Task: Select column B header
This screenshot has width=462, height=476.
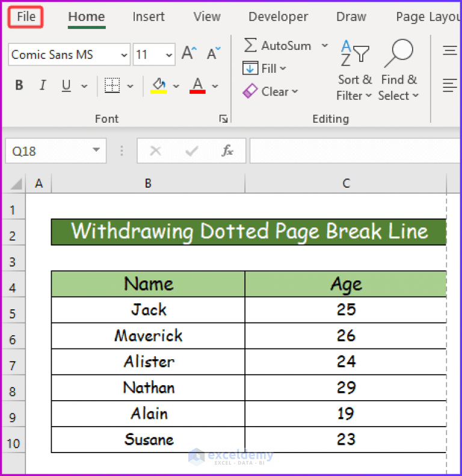Action: [148, 184]
